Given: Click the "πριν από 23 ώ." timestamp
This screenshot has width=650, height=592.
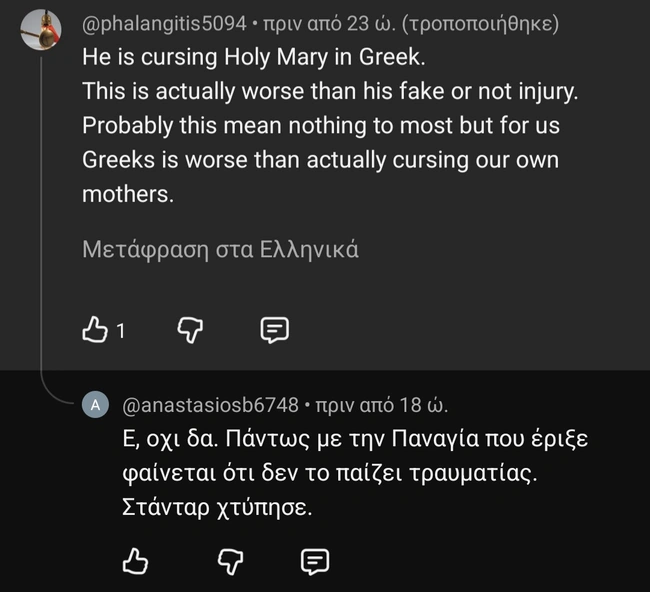Looking at the screenshot, I should click(326, 23).
